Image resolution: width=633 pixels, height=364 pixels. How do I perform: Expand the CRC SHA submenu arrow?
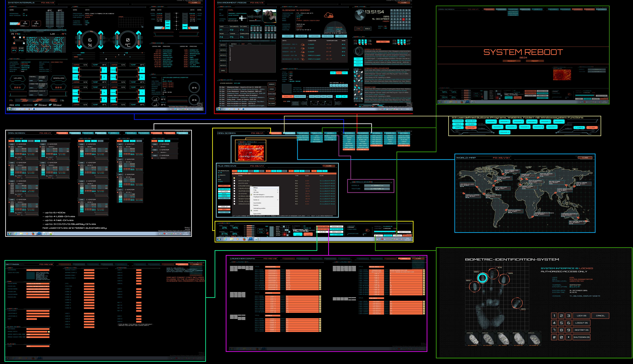pos(278,192)
